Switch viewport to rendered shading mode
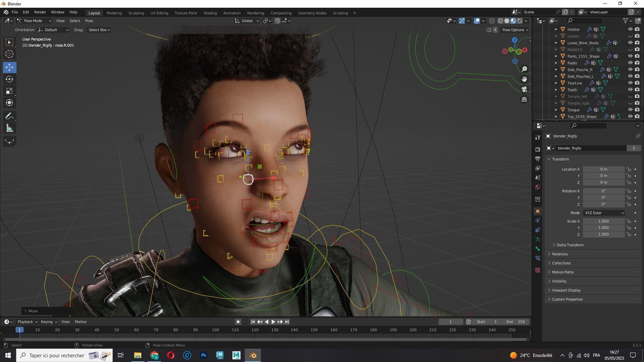 click(520, 20)
